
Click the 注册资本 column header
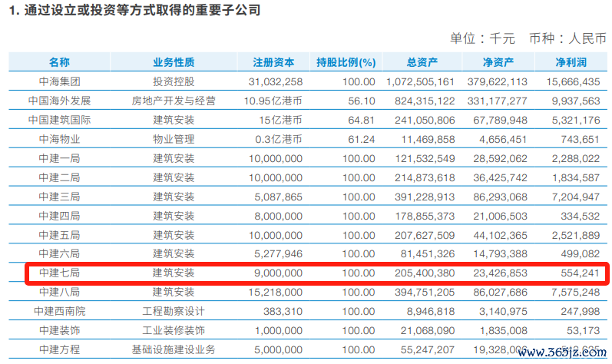pos(273,62)
